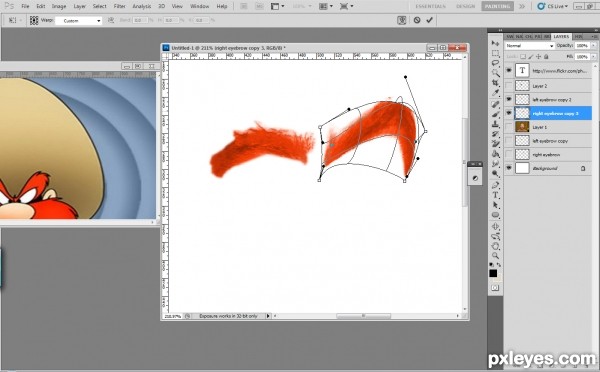Commit the warp transform checkmark

click(x=429, y=20)
